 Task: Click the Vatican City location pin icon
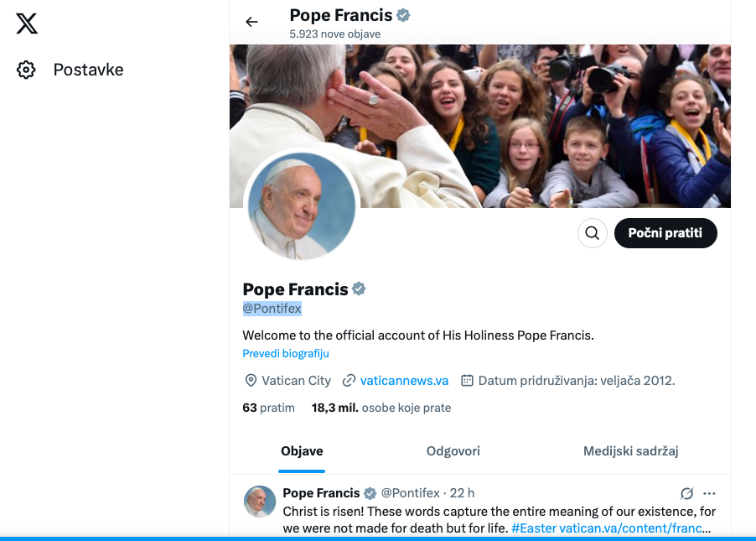[x=251, y=381]
